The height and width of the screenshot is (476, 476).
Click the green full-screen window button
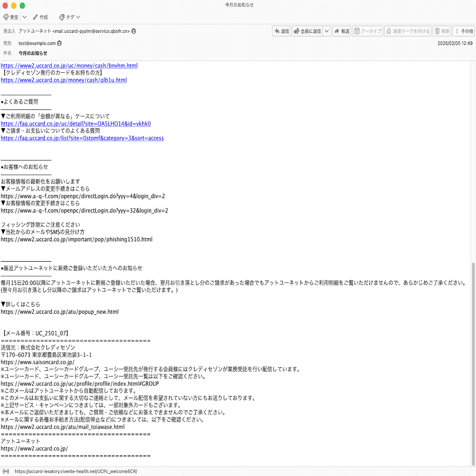click(x=22, y=5)
